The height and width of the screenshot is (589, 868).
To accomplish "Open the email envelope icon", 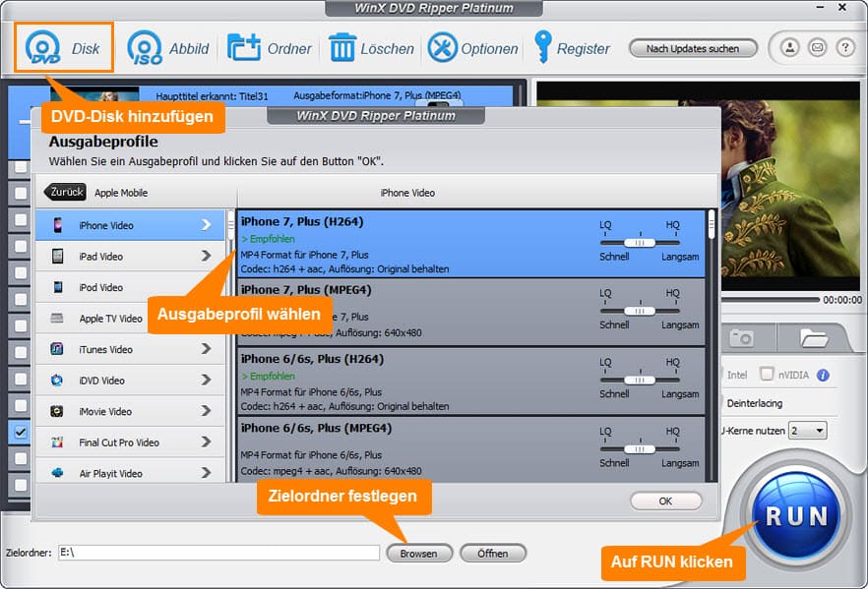I will click(817, 47).
